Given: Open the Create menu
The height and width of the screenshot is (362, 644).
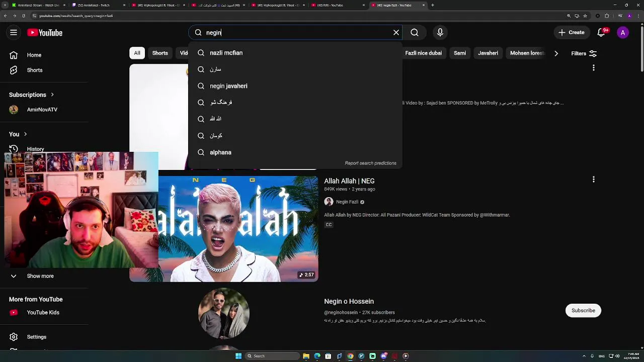Looking at the screenshot, I should [x=572, y=33].
